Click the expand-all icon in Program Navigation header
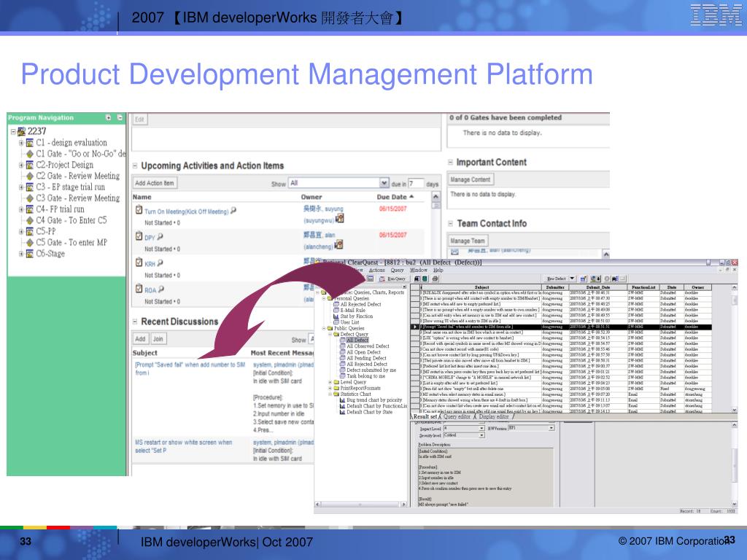The image size is (747, 560). 108,117
